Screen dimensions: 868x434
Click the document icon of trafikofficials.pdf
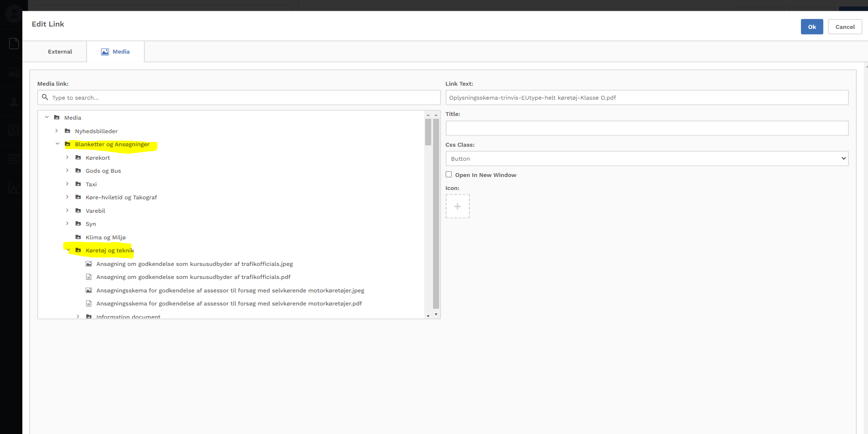(x=89, y=277)
